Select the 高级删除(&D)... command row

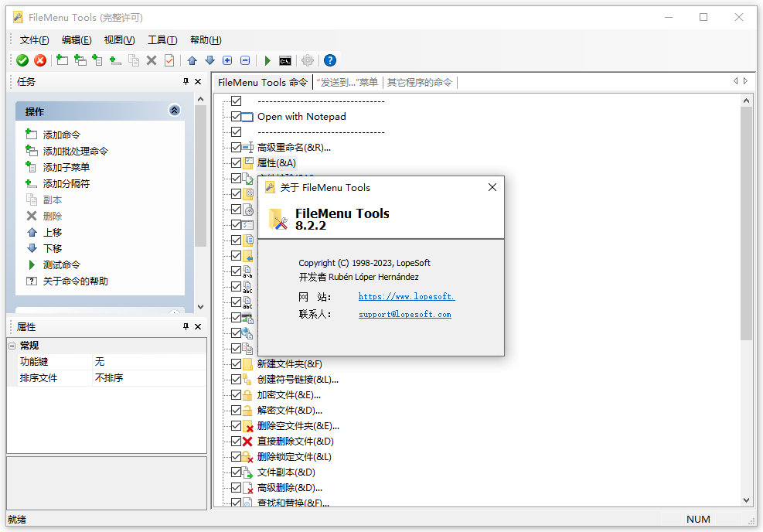[x=290, y=488]
